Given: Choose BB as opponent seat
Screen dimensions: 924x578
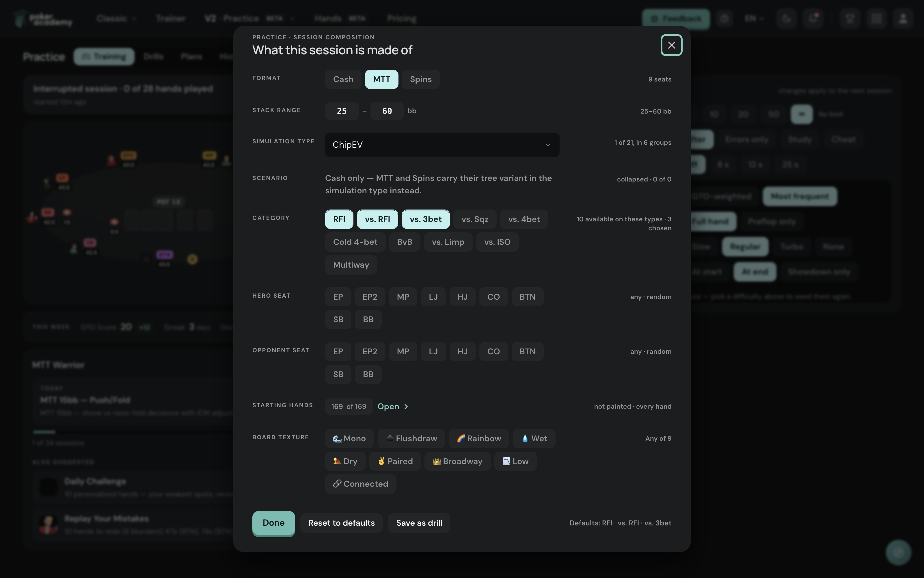Looking at the screenshot, I should (x=368, y=374).
